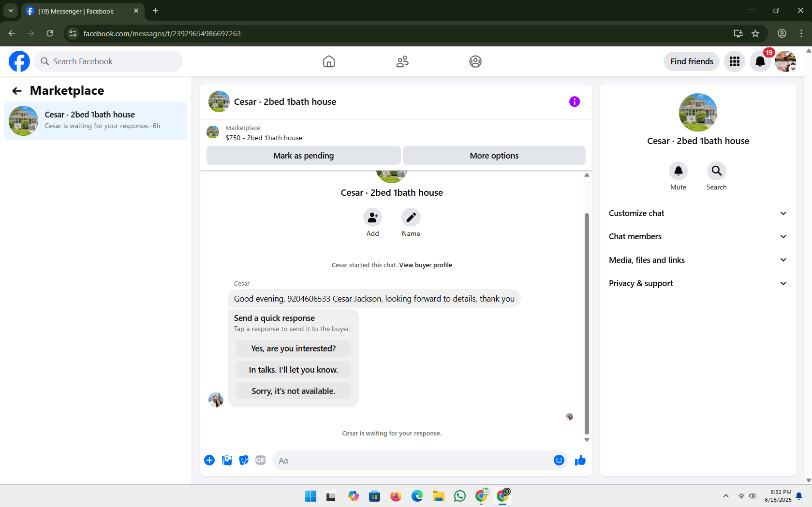Send a thumbs-up like
812x507 pixels.
click(x=580, y=460)
